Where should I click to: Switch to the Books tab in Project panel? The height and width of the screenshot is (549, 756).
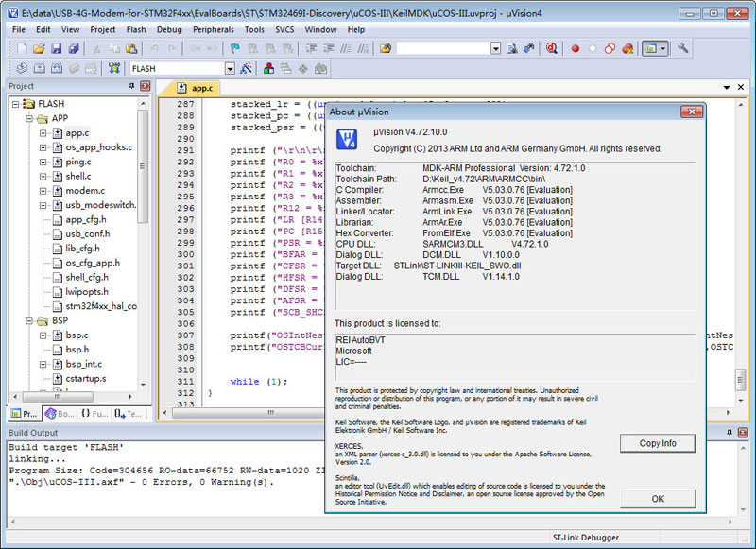[60, 413]
